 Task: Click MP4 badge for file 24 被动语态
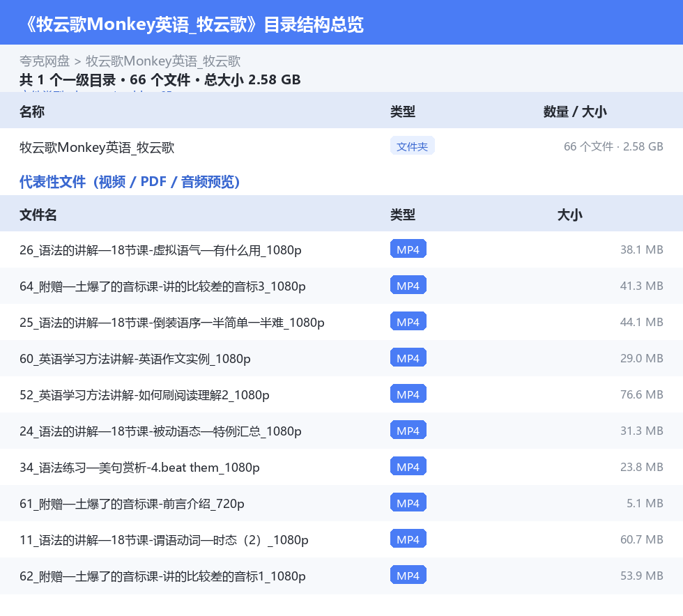(408, 430)
